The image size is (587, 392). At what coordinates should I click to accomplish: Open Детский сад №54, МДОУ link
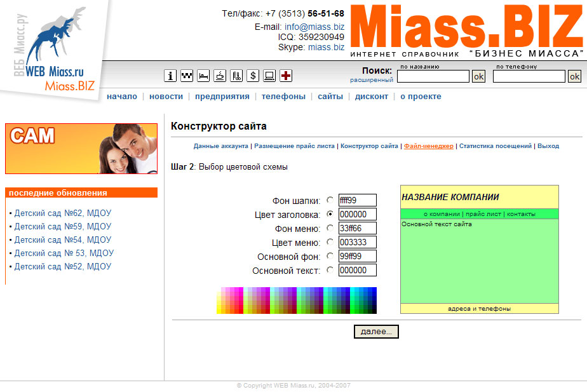(63, 240)
